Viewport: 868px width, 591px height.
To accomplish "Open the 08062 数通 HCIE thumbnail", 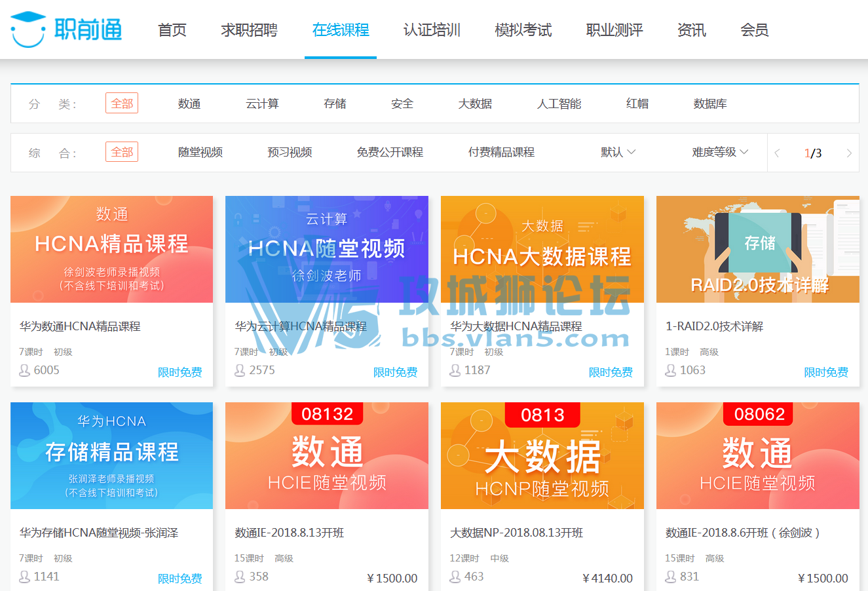I will 758,455.
